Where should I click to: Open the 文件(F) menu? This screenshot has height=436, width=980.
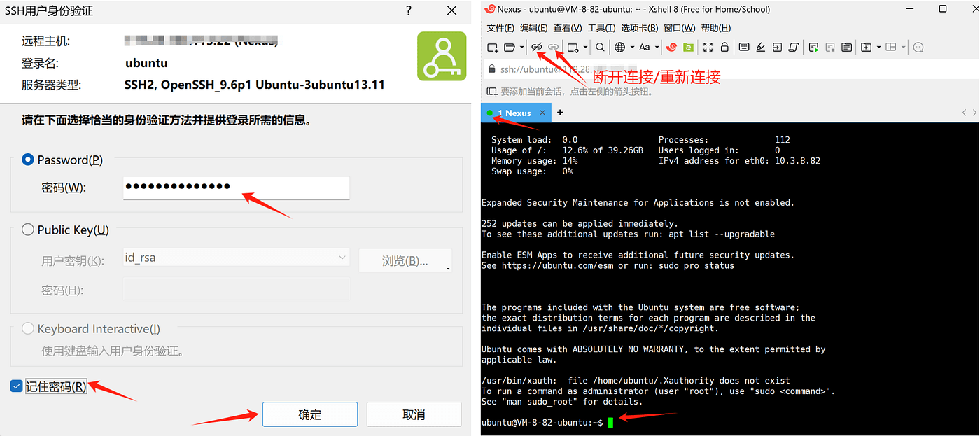coord(500,28)
